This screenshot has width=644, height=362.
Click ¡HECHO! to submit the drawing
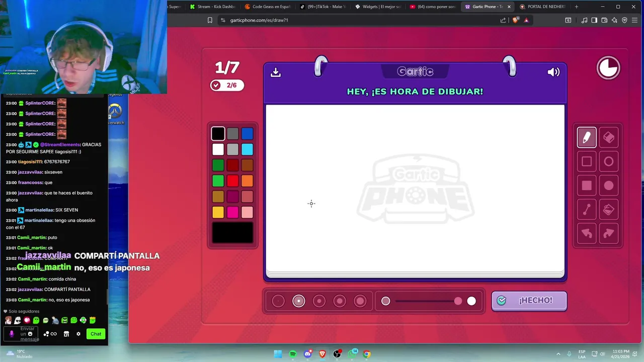tap(529, 301)
